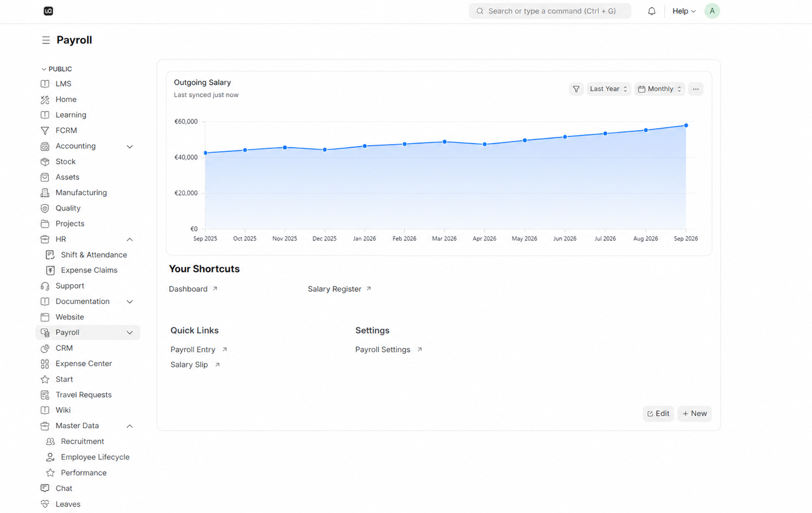The width and height of the screenshot is (812, 513).
Task: Click the Stock box icon
Action: click(45, 162)
